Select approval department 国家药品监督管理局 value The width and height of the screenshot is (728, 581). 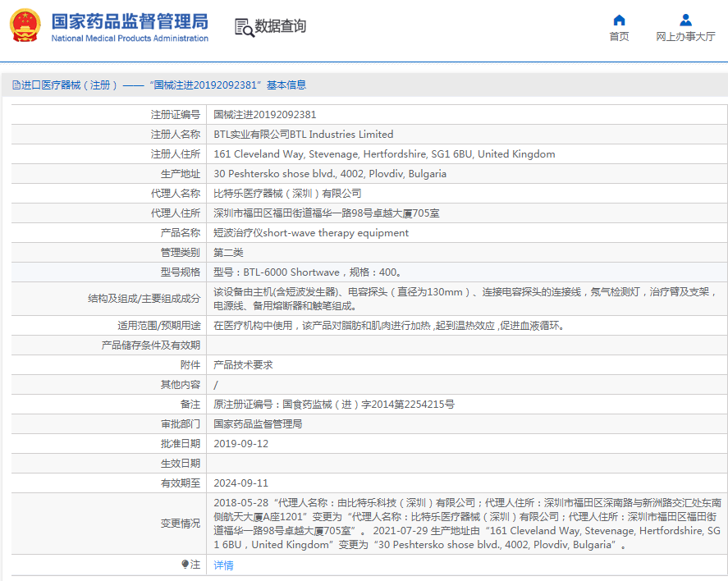click(x=258, y=424)
